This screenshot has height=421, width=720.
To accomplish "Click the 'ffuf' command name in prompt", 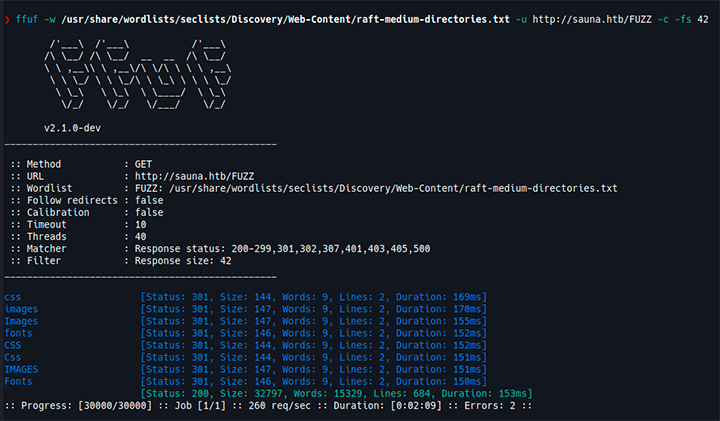I will 27,19.
